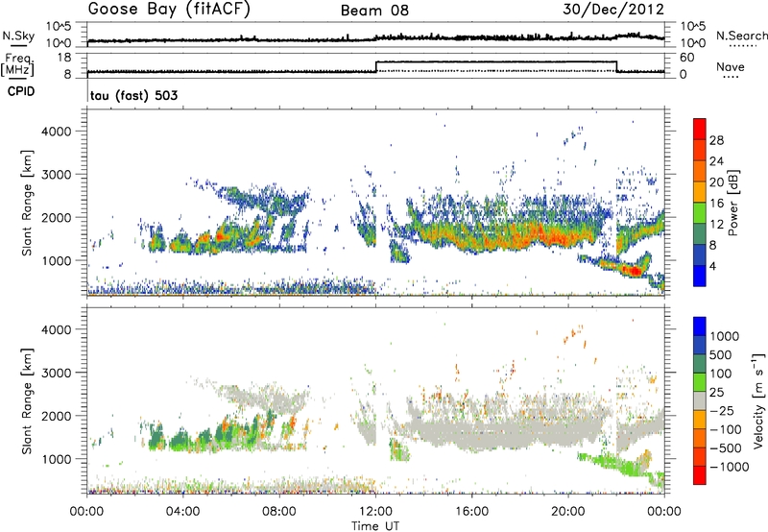Click the 'Slant Range [km]' label of velocity panel
The height and width of the screenshot is (532, 768).
[x=27, y=401]
